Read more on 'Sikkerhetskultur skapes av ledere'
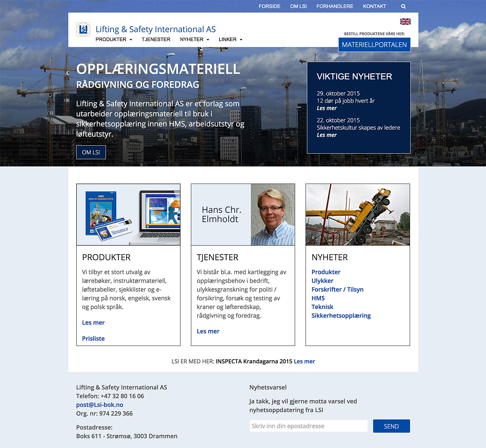Viewport: 486px width, 448px height. pyautogui.click(x=327, y=135)
